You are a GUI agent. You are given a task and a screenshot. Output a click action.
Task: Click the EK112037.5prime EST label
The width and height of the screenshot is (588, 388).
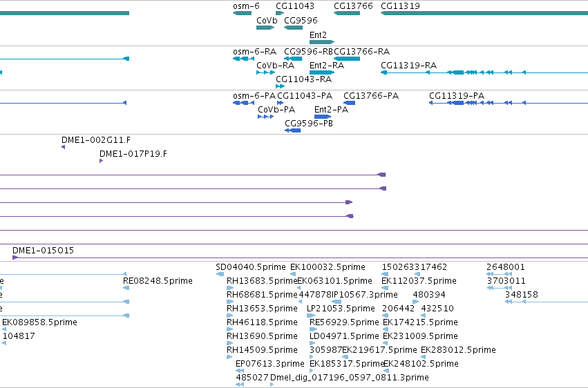pyautogui.click(x=419, y=281)
